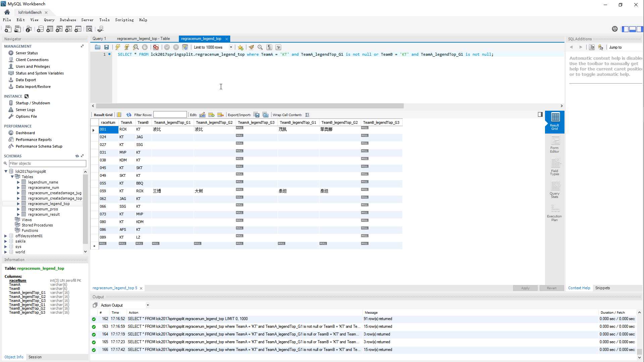
Task: Collapse lck2017springsplit schema tree
Action: click(6, 171)
